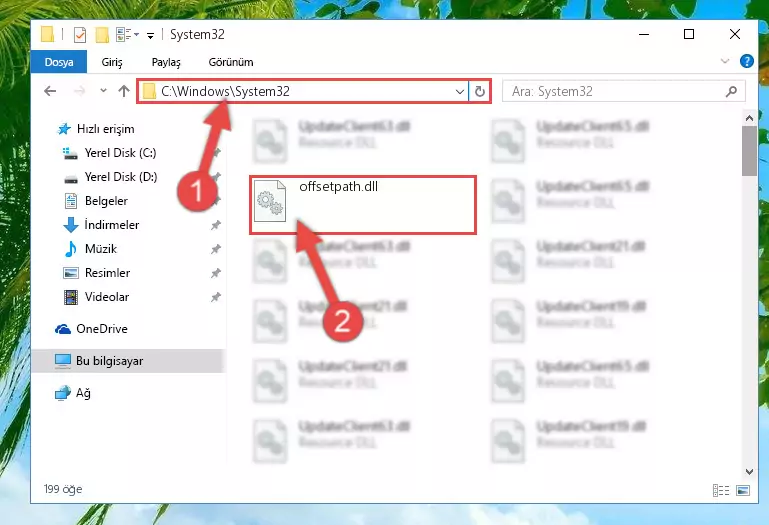Open Videolar folder in sidebar
This screenshot has width=769, height=525.
click(x=106, y=297)
